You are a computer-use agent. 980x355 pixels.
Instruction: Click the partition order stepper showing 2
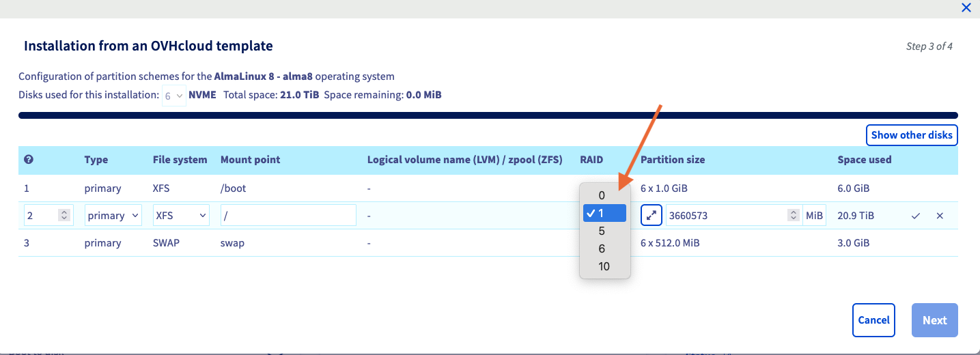[x=48, y=216]
